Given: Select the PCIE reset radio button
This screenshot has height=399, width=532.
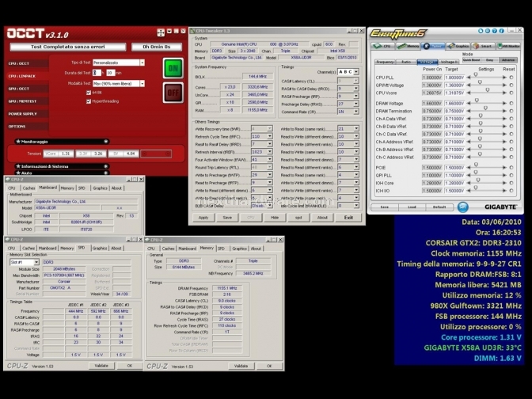Looking at the screenshot, I should [x=511, y=168].
